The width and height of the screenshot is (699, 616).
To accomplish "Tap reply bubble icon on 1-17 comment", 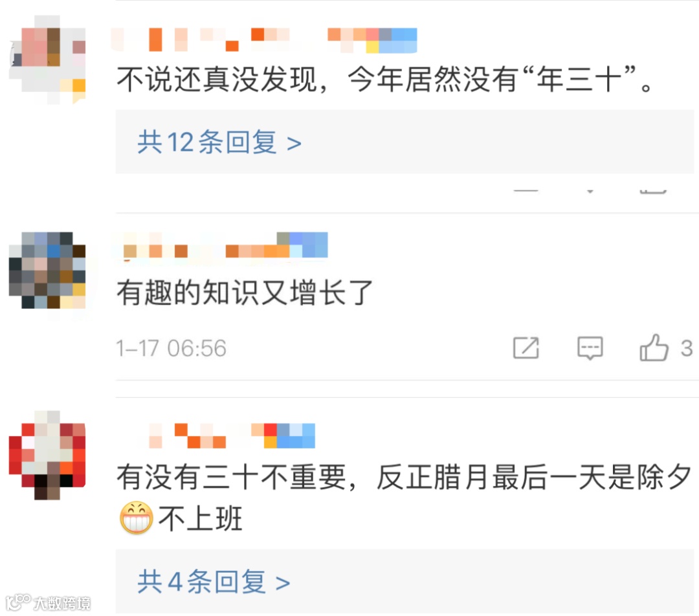I will [x=590, y=348].
